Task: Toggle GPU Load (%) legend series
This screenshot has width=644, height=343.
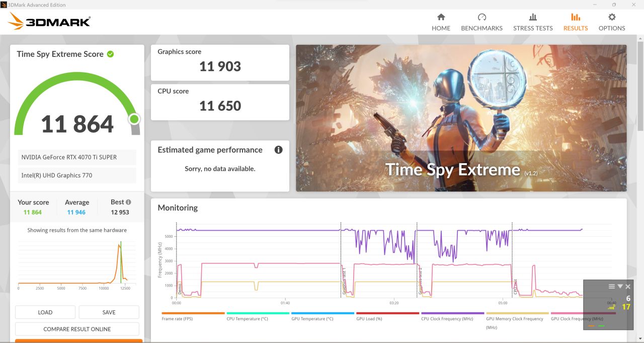Action: point(387,316)
